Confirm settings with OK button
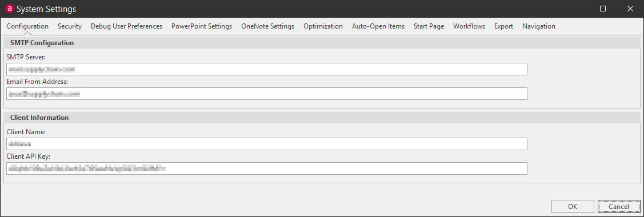 (x=573, y=206)
